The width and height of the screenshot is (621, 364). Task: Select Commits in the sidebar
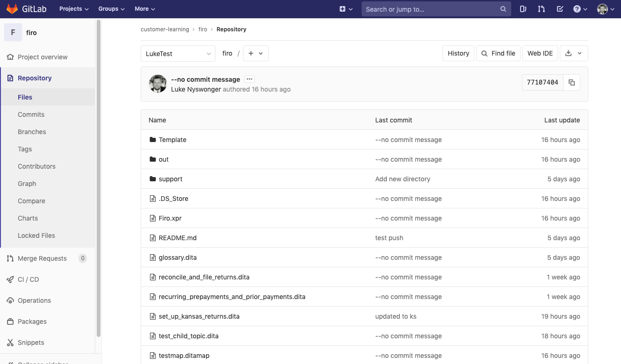[x=31, y=114]
